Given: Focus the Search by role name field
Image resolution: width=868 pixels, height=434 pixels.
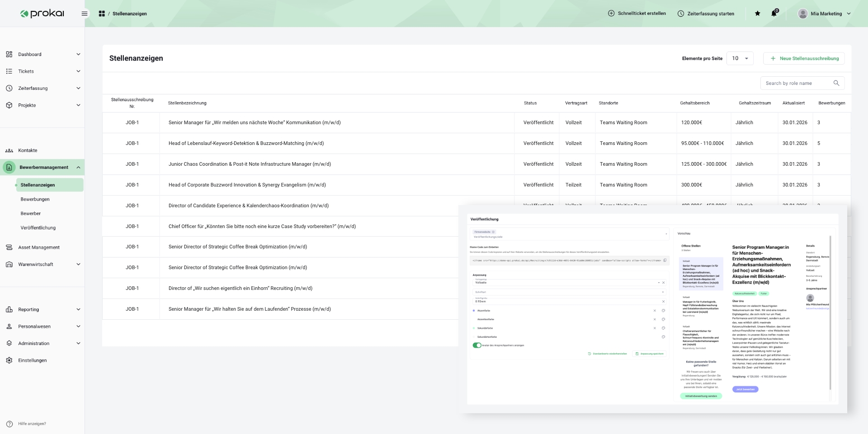Looking at the screenshot, I should (x=797, y=83).
